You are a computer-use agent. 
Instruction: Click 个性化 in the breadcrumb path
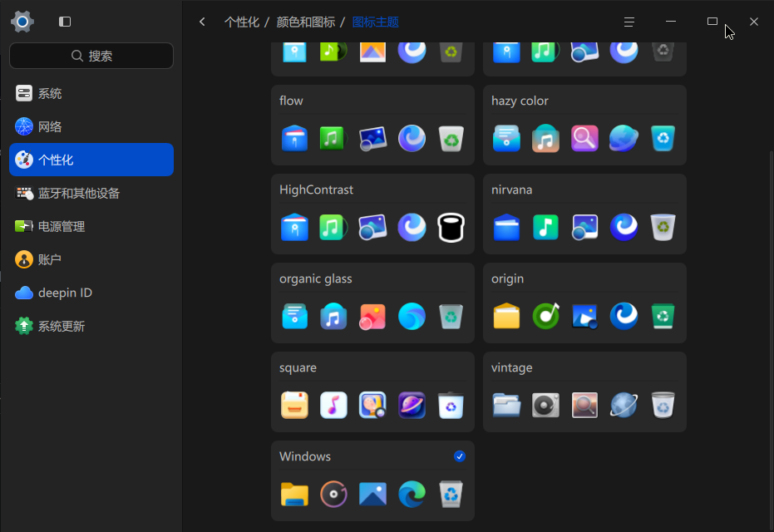click(x=242, y=22)
